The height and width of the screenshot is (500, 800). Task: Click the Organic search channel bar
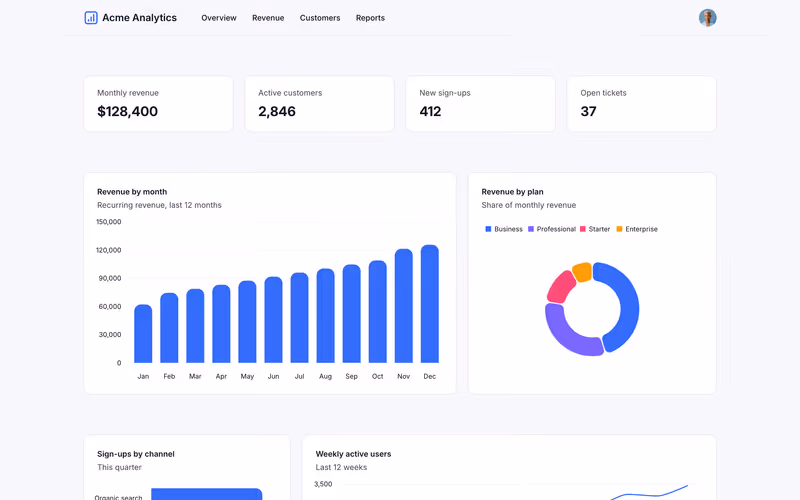coord(207,494)
